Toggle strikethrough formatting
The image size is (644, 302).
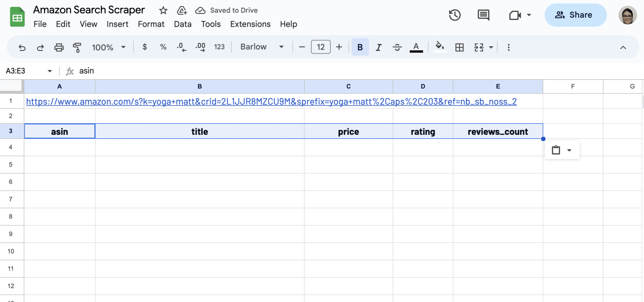397,47
